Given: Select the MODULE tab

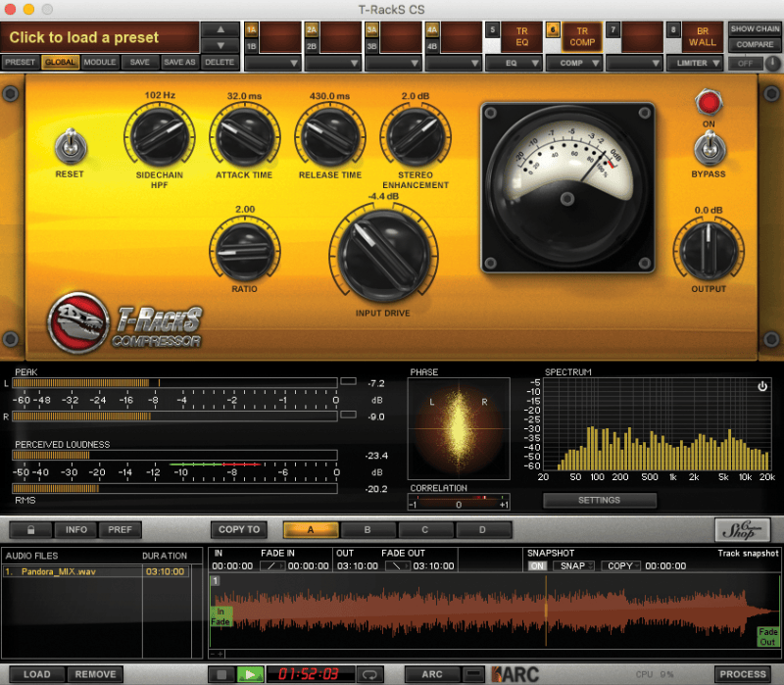Looking at the screenshot, I should click(100, 62).
